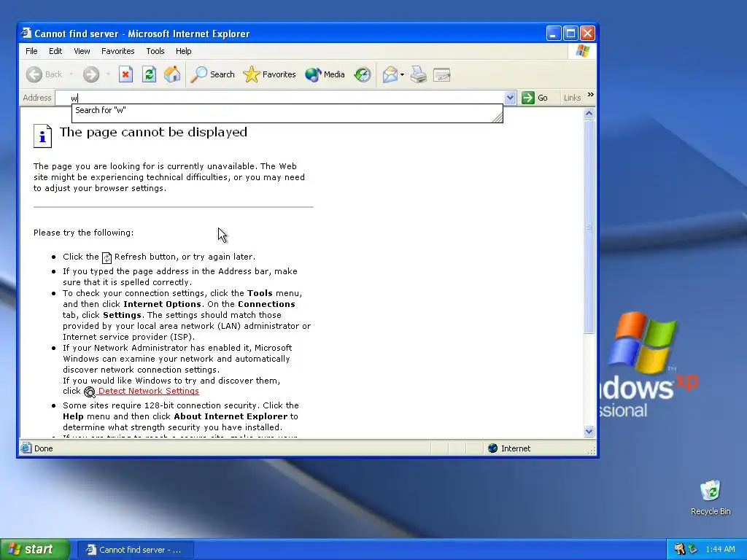747x560 pixels.
Task: Click the info icon beside page heading
Action: (42, 136)
